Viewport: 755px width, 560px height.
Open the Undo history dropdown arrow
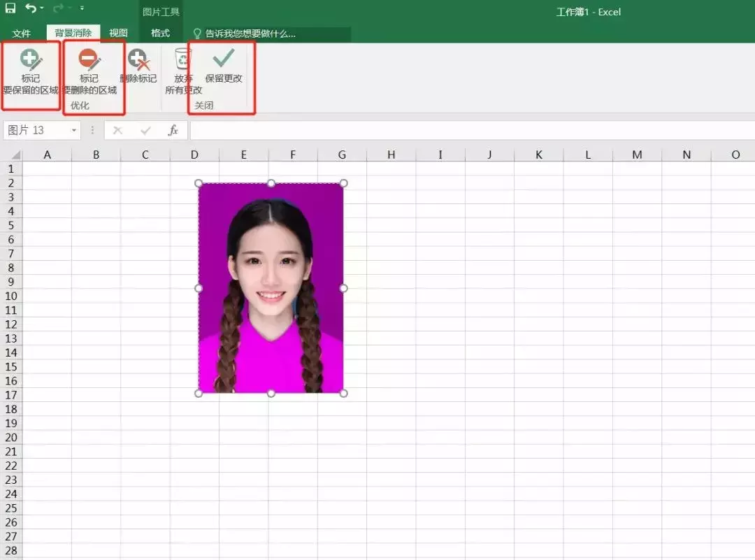tap(42, 8)
